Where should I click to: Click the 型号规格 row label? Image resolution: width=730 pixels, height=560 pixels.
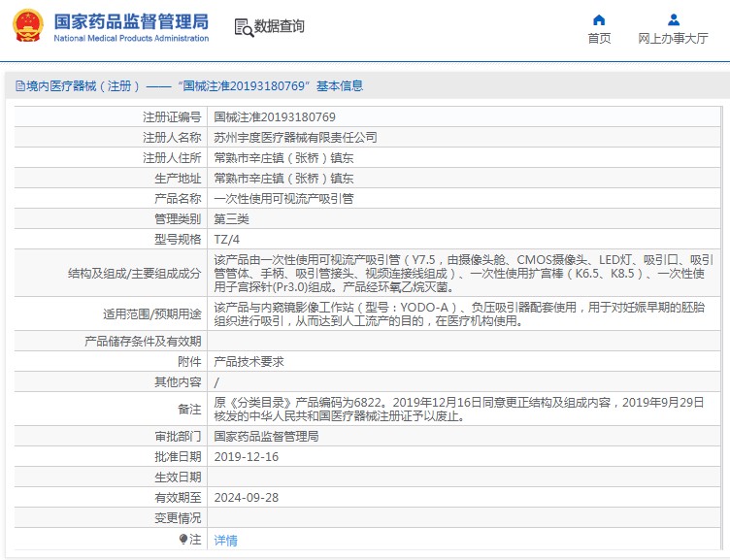point(178,240)
